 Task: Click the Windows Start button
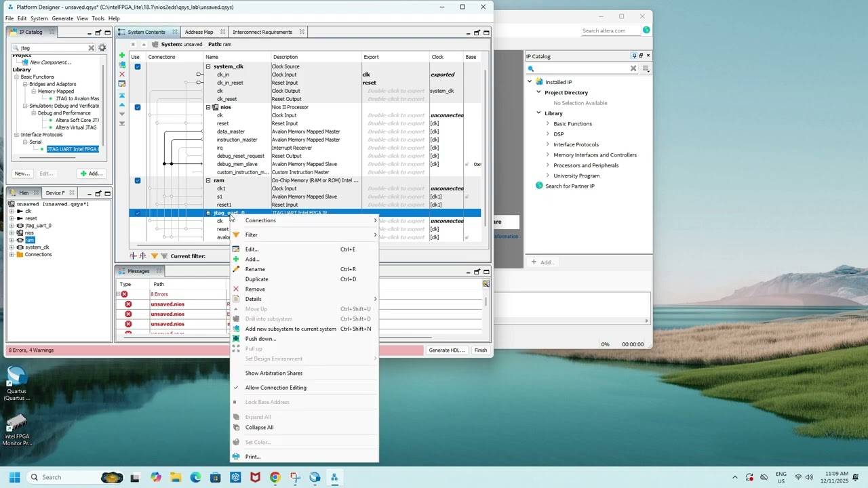click(x=14, y=477)
